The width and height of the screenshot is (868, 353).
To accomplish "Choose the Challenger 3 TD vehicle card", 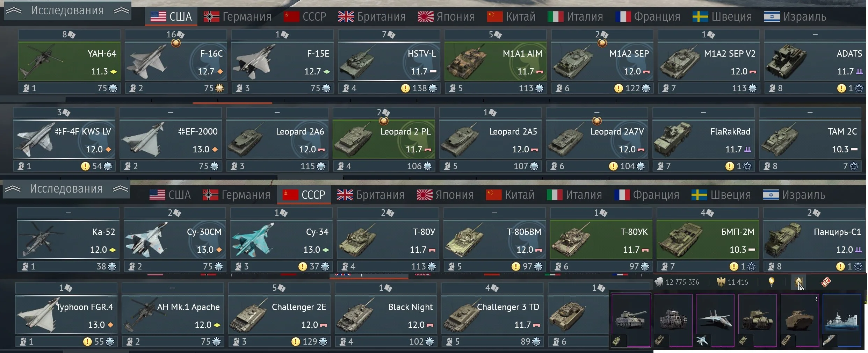I will click(x=492, y=315).
